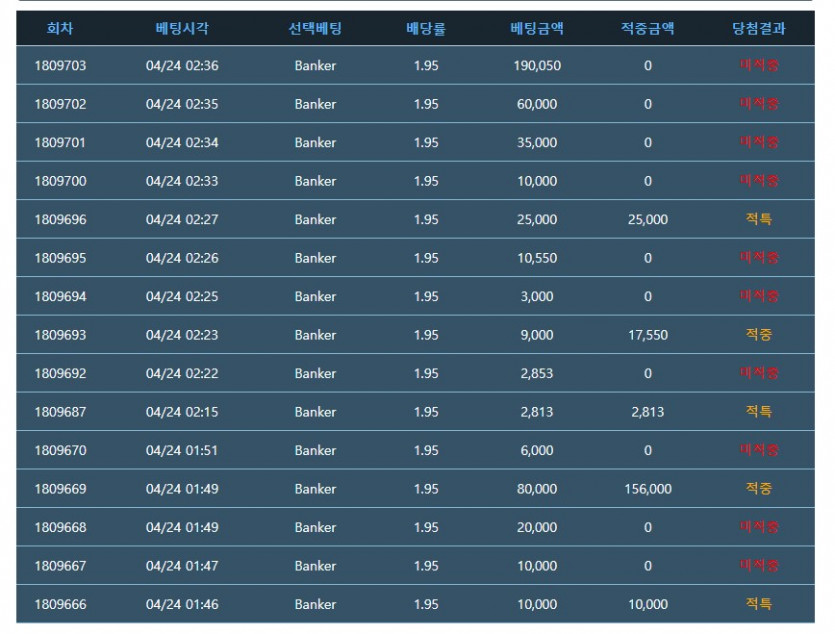Click the 회차 column header
Screen dimensions: 835x634
point(60,28)
